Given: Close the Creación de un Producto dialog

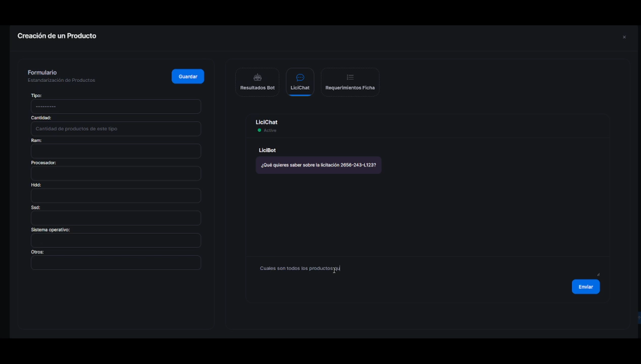Looking at the screenshot, I should 624,37.
